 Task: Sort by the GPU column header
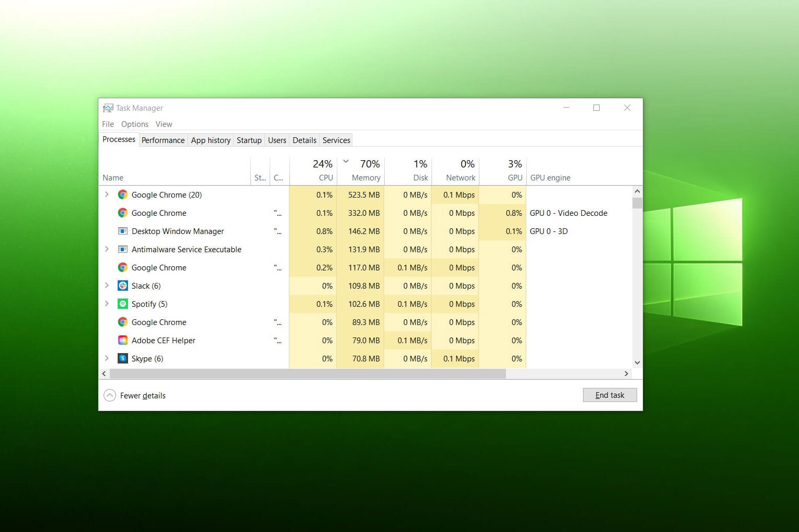pos(503,171)
